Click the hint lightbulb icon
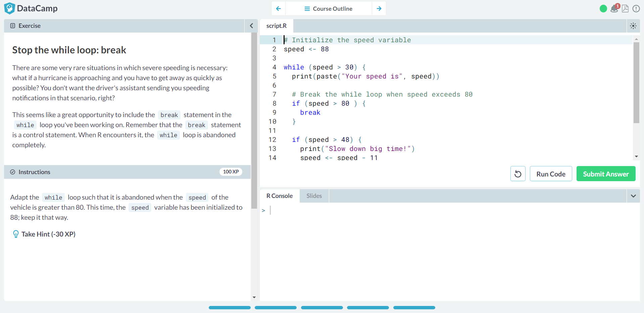This screenshot has height=313, width=644. pyautogui.click(x=15, y=234)
